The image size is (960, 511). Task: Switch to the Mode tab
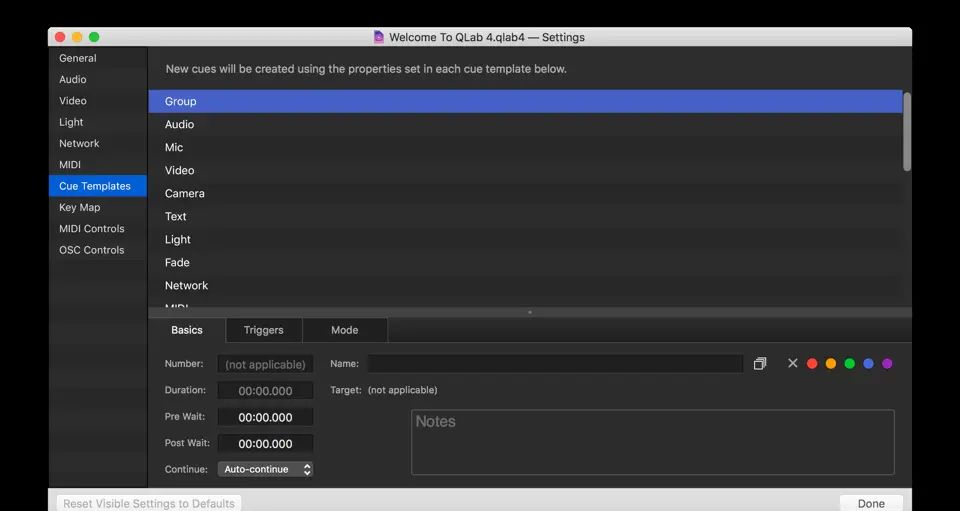pos(345,330)
